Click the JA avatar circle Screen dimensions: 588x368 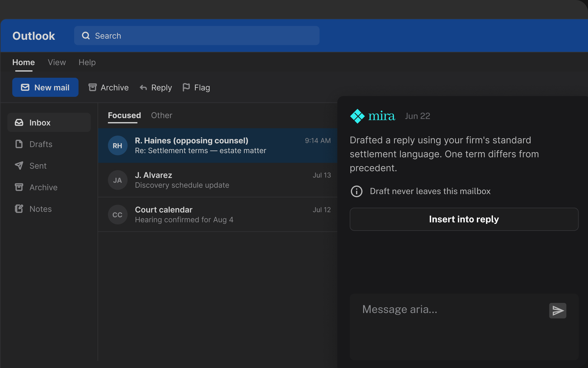118,180
